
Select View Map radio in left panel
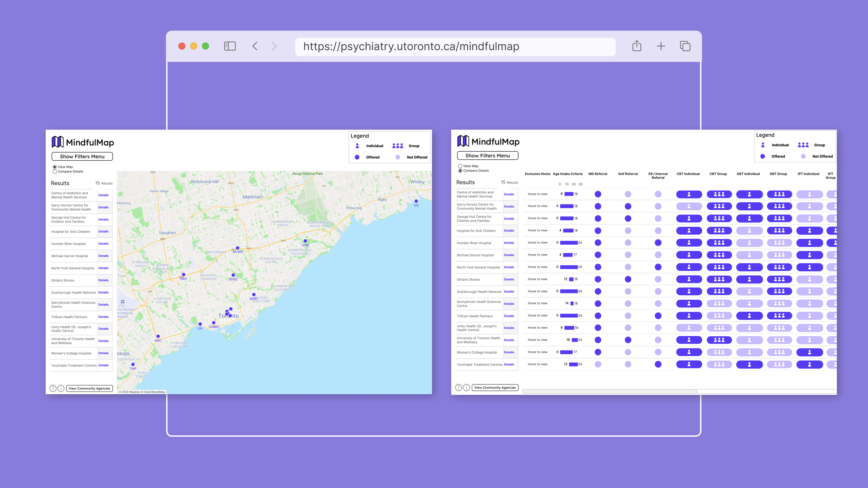coord(55,167)
